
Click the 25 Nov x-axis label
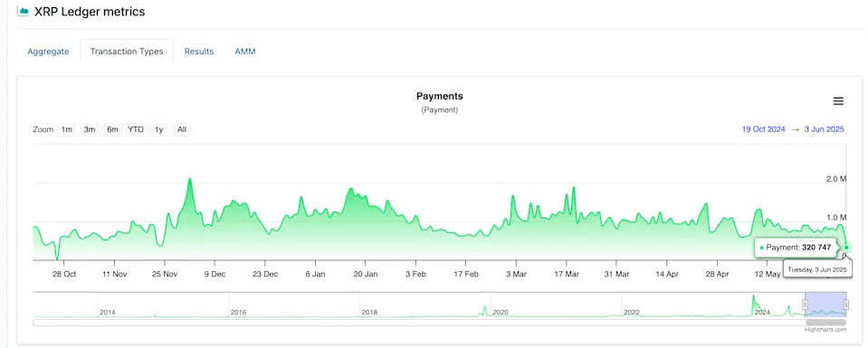(x=165, y=274)
